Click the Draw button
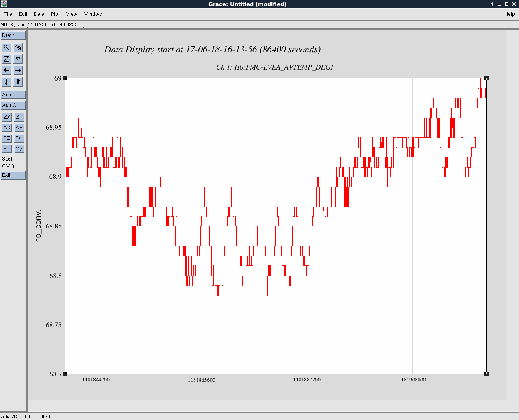 tap(13, 35)
